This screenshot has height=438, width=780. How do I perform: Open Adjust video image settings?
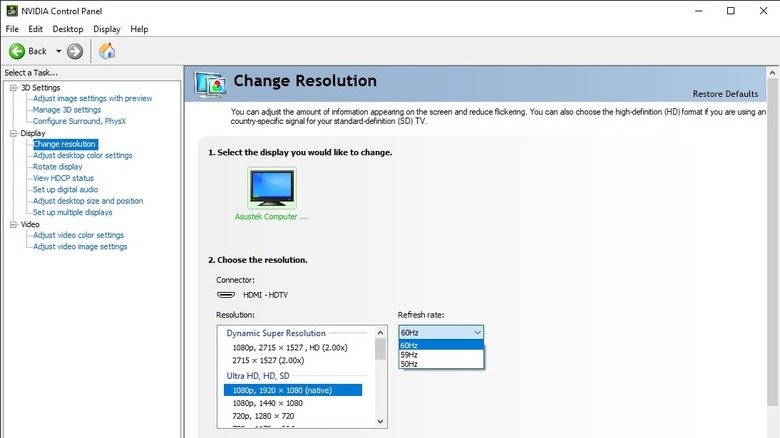tap(80, 247)
